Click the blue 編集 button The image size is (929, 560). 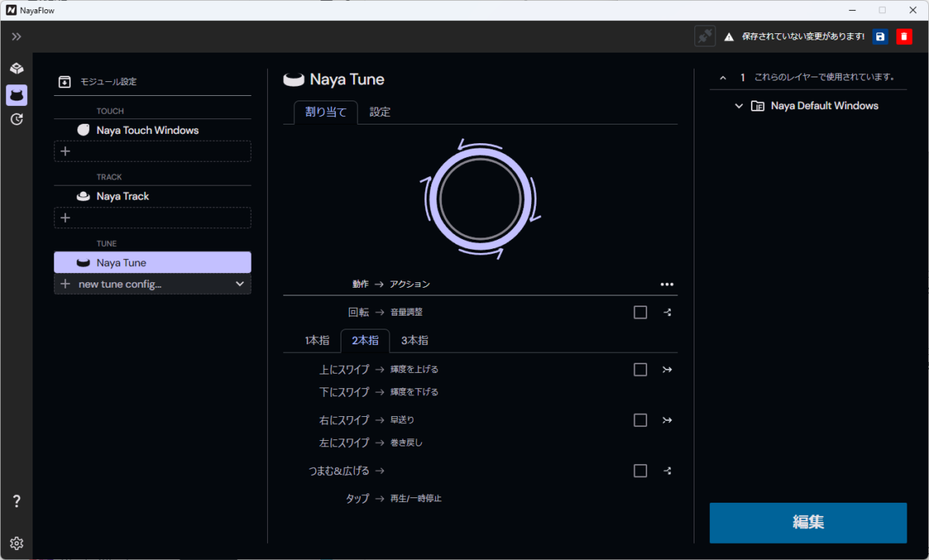click(x=807, y=522)
